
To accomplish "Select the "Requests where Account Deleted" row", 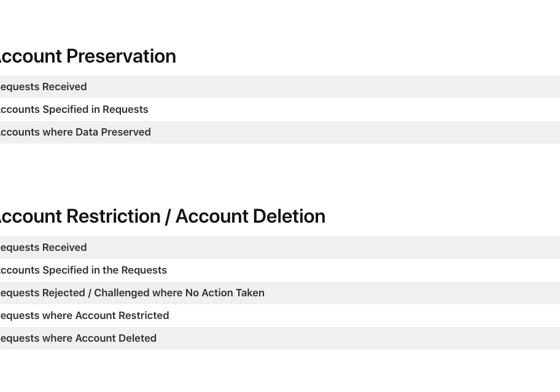I will 77,339.
